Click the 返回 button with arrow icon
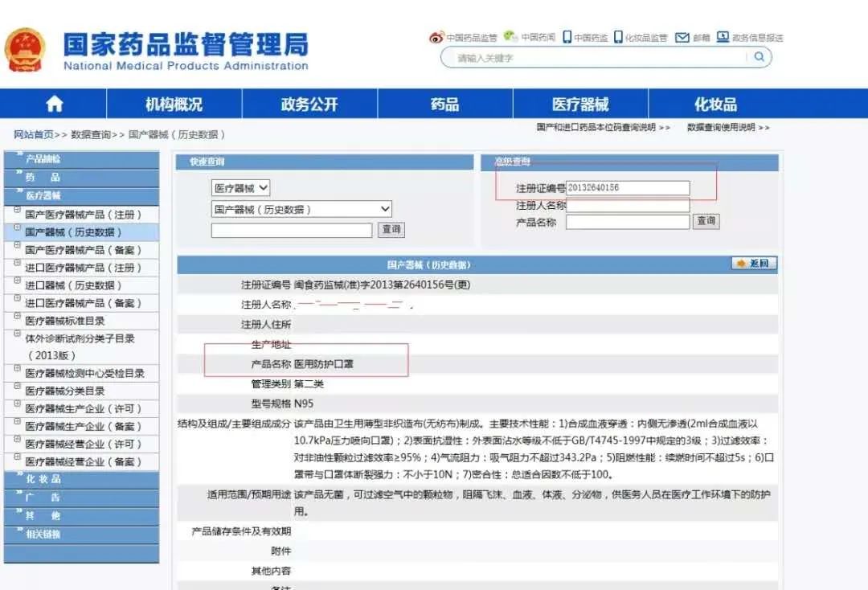The height and width of the screenshot is (590, 868). [754, 263]
